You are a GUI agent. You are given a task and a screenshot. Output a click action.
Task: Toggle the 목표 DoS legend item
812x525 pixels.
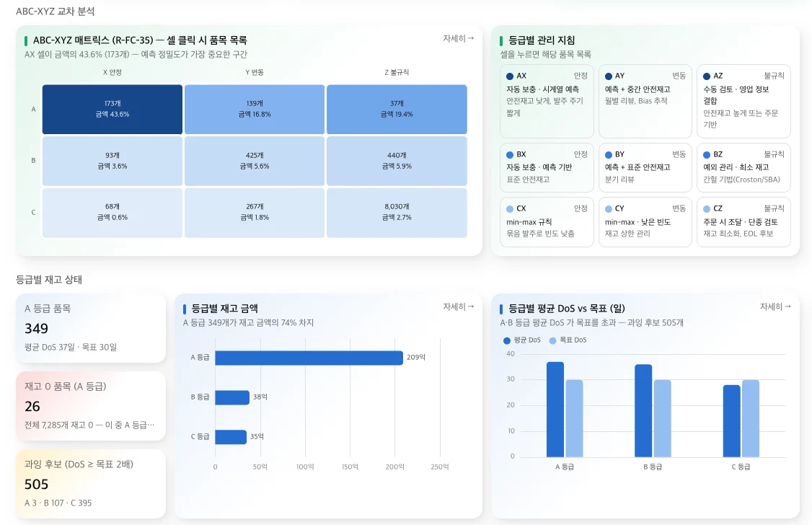point(568,340)
